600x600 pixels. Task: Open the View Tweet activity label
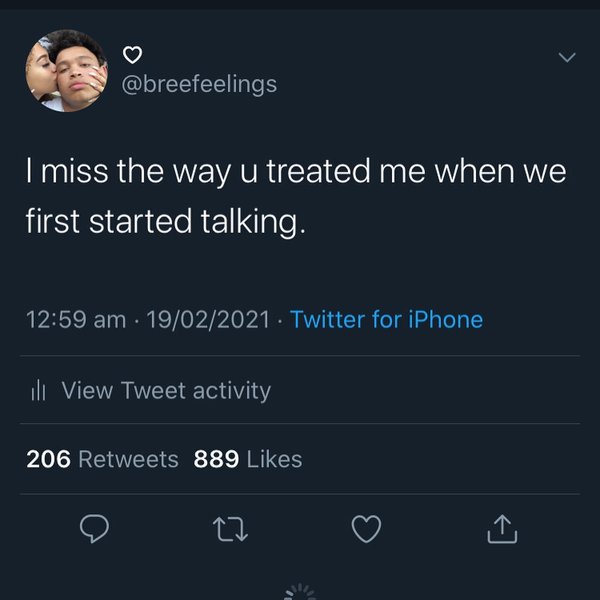coord(166,390)
